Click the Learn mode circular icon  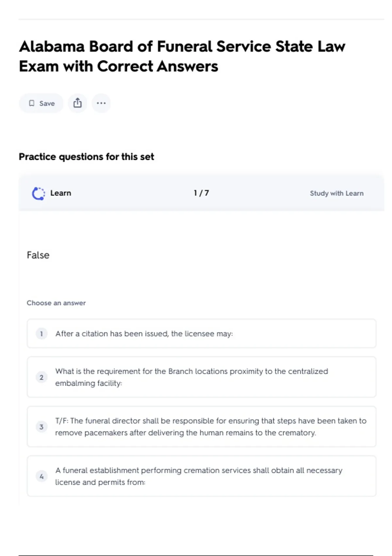click(x=38, y=193)
